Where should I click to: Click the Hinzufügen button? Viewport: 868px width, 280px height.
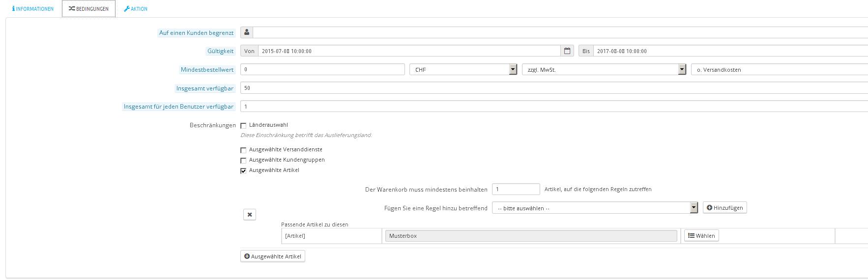click(x=725, y=208)
